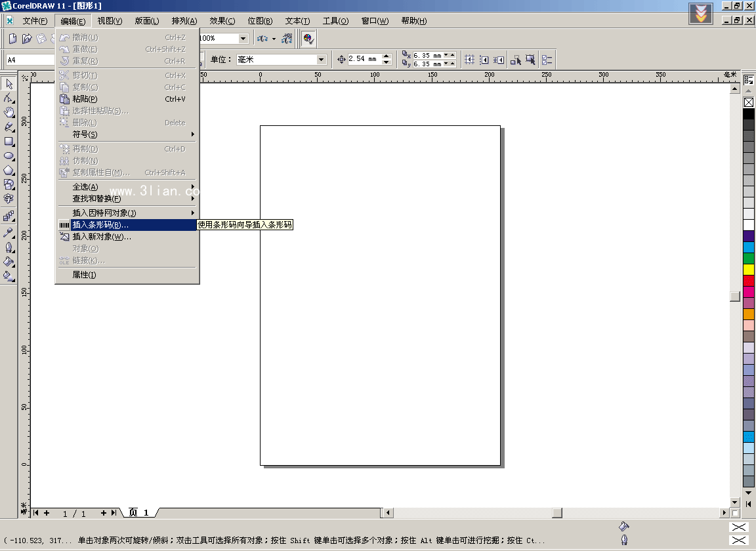The height and width of the screenshot is (551, 756).
Task: Click the New document toolbar icon
Action: pos(12,38)
